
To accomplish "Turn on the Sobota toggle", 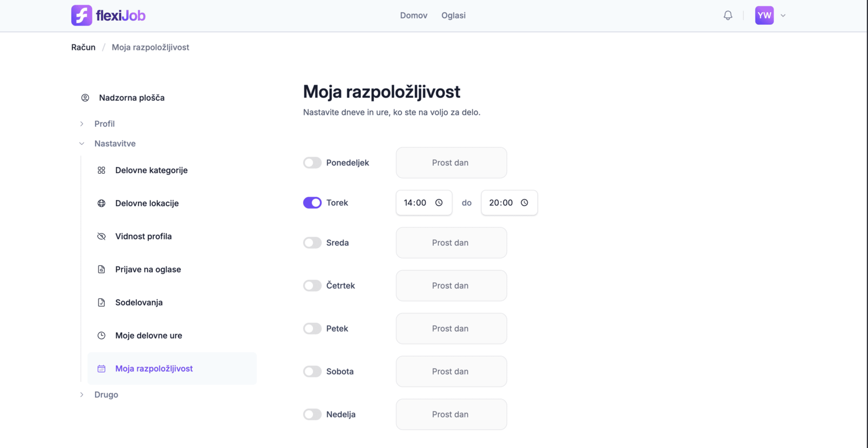I will coord(312,371).
